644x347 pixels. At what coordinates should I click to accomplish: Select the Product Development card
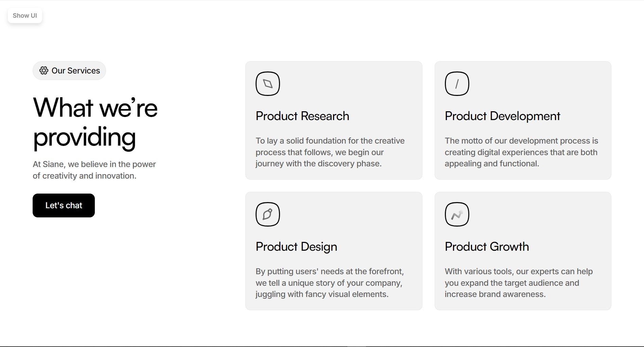tap(522, 120)
